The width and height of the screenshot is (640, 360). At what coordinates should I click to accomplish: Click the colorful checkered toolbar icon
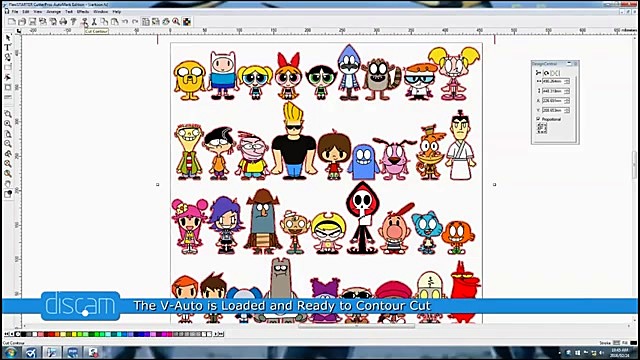[187, 22]
